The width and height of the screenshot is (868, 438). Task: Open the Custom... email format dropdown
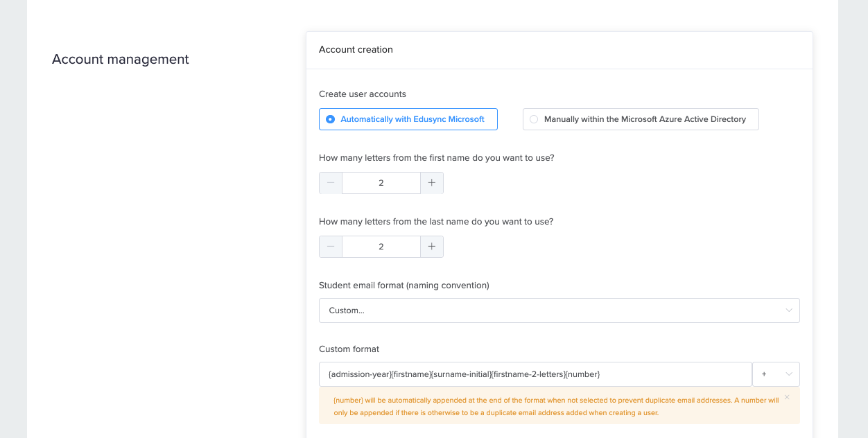[x=559, y=310]
